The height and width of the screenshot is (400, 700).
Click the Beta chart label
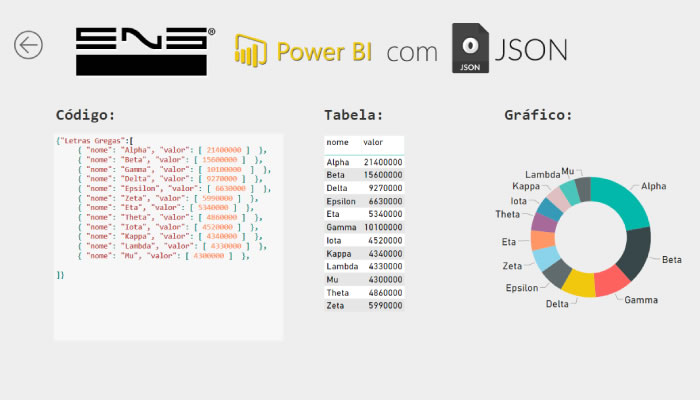pyautogui.click(x=672, y=260)
